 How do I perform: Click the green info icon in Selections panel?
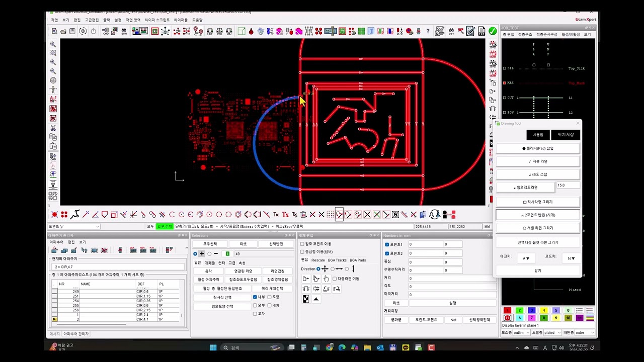227,254
